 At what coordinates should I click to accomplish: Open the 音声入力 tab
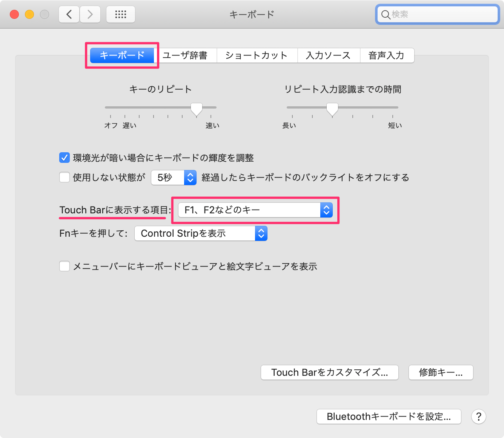(x=387, y=55)
